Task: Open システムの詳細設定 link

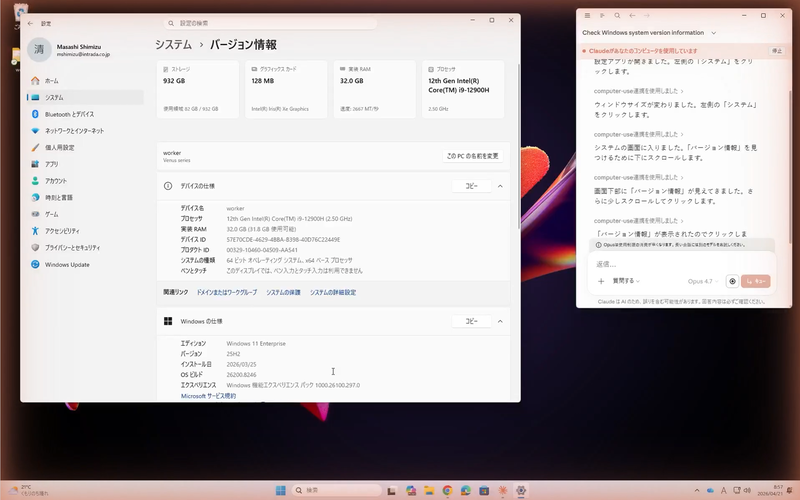Action: click(333, 292)
